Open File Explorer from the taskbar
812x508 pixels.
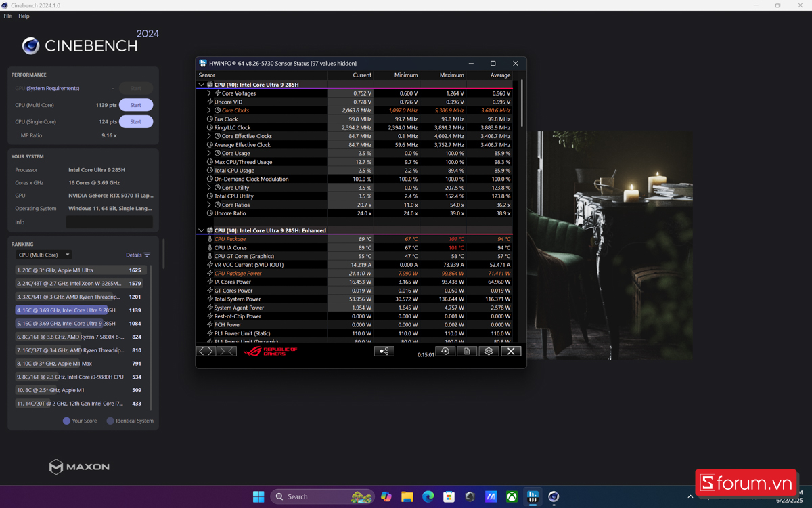407,496
